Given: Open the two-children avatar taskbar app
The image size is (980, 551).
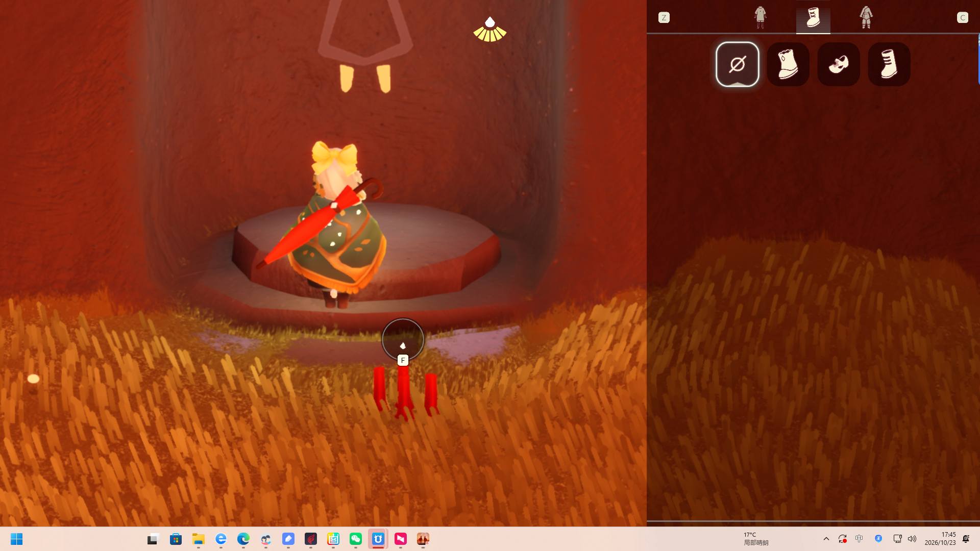Looking at the screenshot, I should click(x=265, y=539).
